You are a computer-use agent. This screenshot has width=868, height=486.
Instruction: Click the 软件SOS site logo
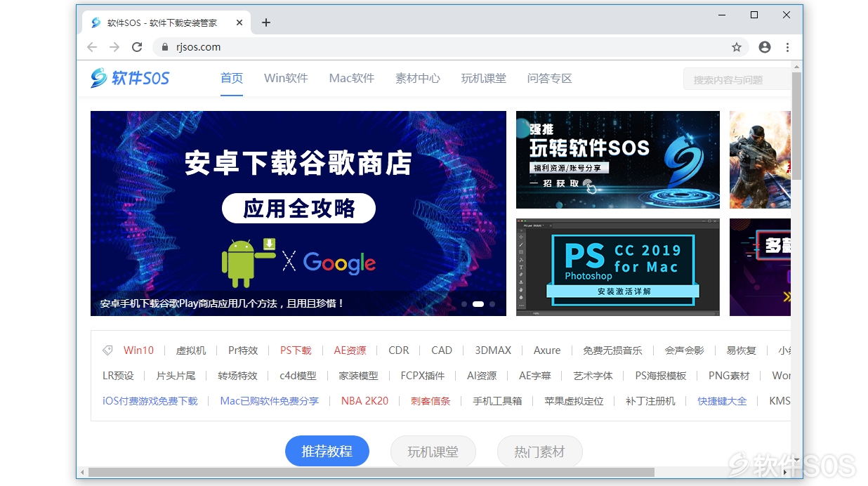point(130,78)
